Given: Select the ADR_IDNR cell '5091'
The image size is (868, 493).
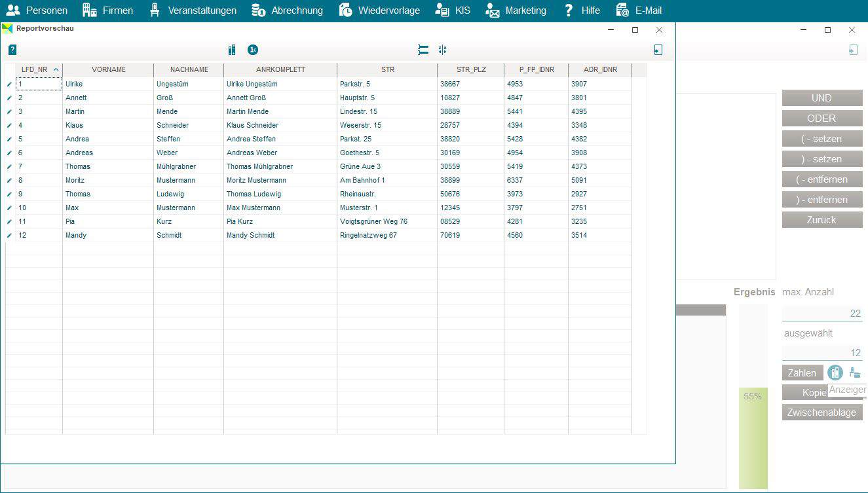Looking at the screenshot, I should [x=599, y=181].
